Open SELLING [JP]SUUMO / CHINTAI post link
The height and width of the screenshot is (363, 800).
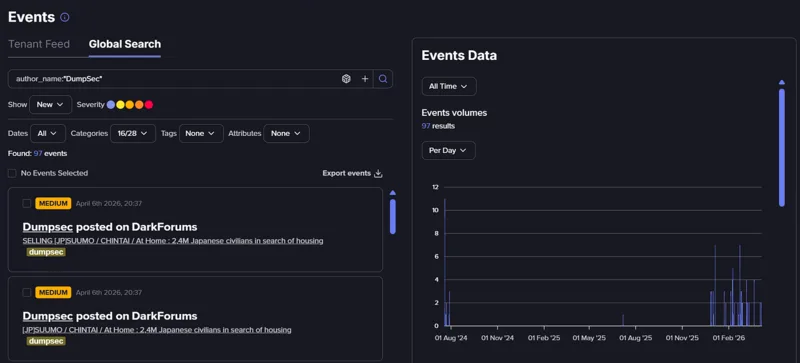coord(173,240)
